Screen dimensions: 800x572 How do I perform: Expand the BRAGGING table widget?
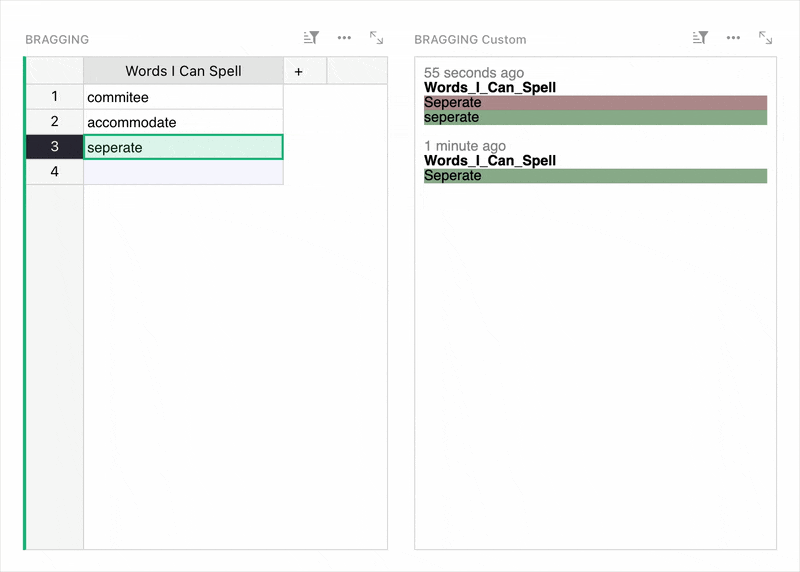[376, 38]
